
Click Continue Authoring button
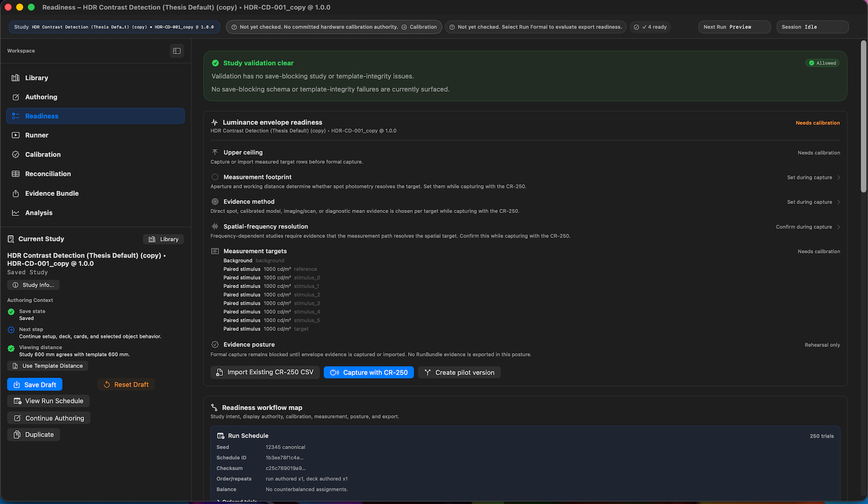[x=49, y=418]
